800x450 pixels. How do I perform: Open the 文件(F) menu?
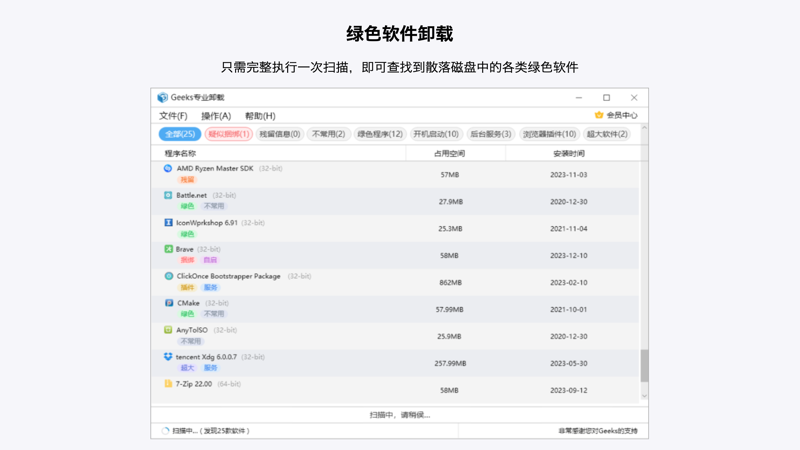coord(173,116)
